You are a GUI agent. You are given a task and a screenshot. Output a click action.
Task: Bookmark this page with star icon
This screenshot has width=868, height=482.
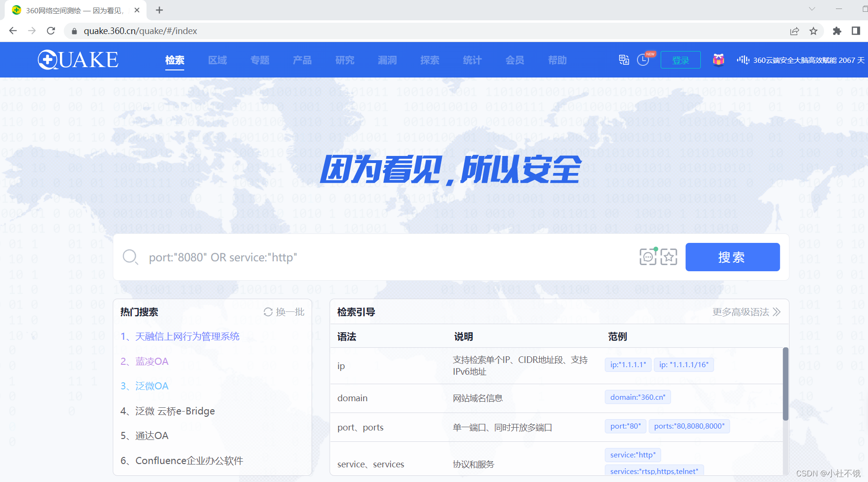(813, 31)
